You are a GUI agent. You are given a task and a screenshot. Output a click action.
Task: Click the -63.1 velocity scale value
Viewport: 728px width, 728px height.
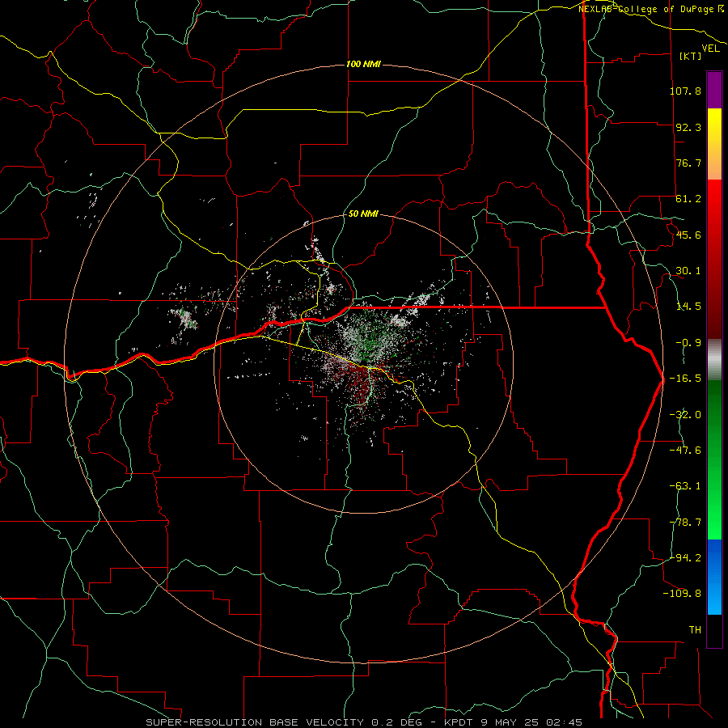[x=685, y=486]
